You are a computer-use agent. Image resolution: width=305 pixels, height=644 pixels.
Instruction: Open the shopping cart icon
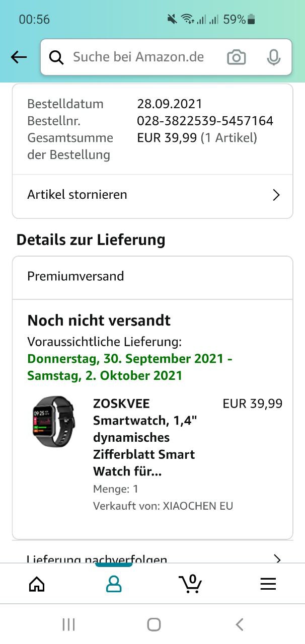click(190, 584)
